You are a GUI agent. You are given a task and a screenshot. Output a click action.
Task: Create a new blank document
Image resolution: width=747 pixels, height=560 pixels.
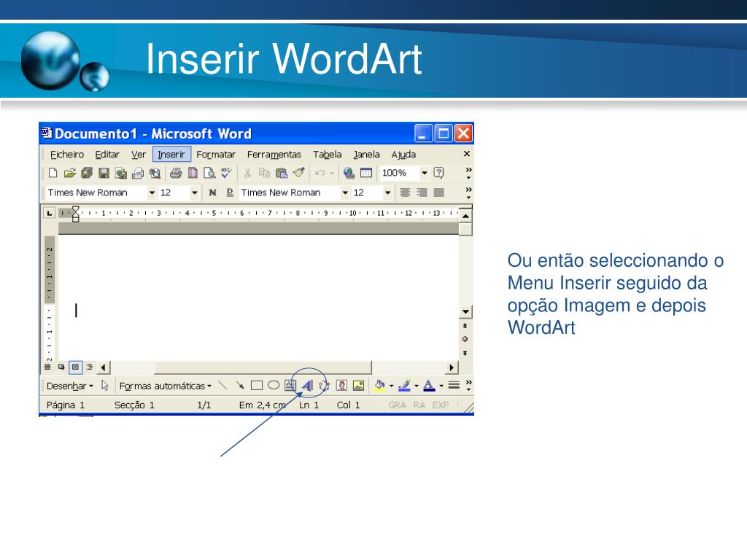click(x=53, y=173)
